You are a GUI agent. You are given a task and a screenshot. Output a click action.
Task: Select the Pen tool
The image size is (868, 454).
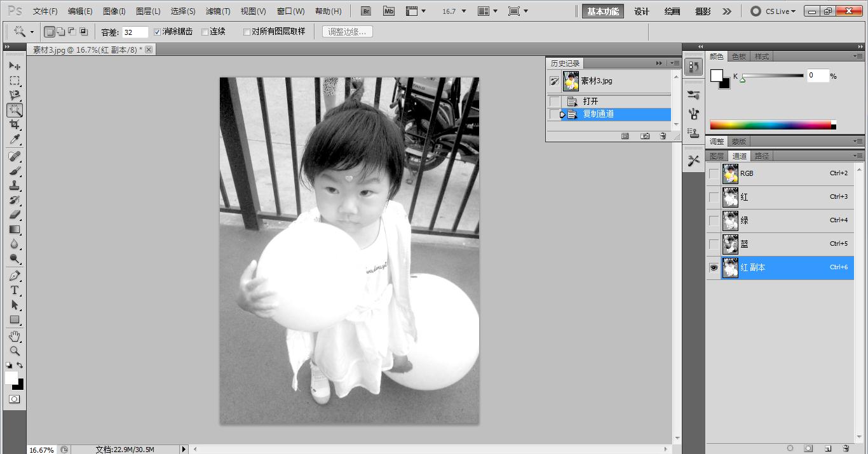pos(14,276)
